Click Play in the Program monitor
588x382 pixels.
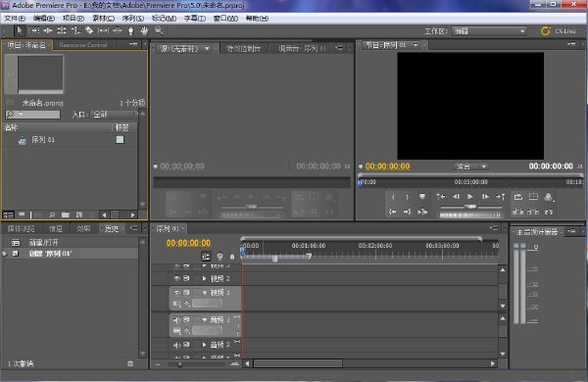pyautogui.click(x=469, y=197)
